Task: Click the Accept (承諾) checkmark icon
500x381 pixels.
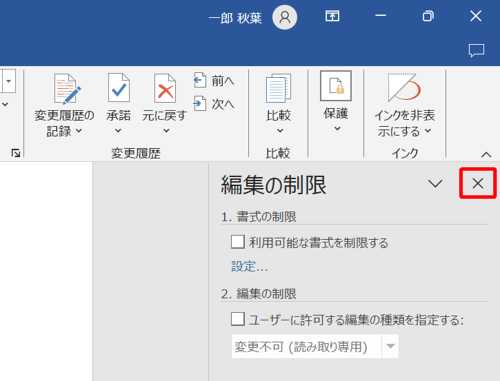Action: pos(119,88)
